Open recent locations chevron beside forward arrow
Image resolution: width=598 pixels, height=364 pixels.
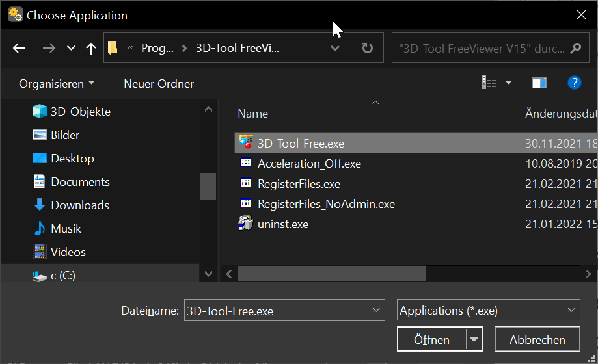[71, 48]
